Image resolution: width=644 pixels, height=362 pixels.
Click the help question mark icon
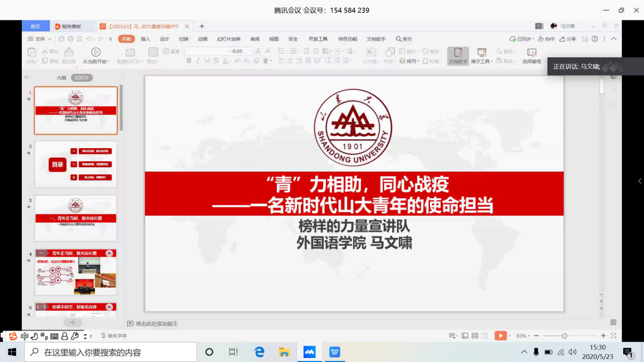595,39
